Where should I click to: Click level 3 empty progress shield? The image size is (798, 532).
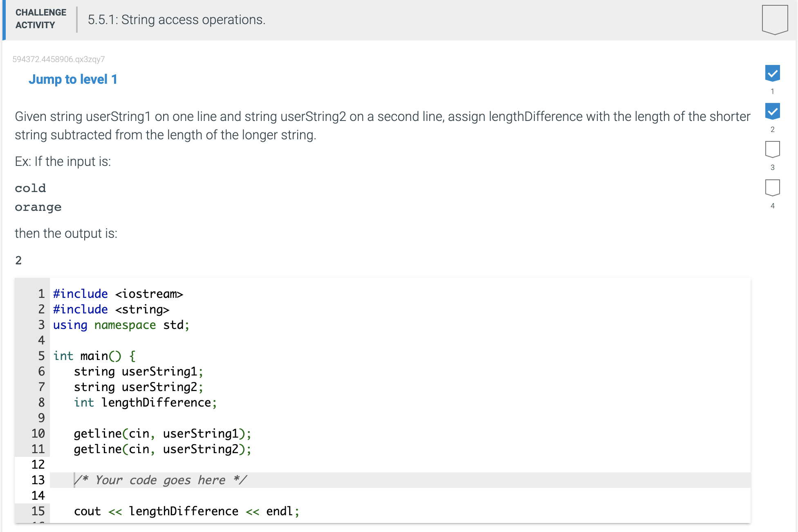[x=772, y=150]
